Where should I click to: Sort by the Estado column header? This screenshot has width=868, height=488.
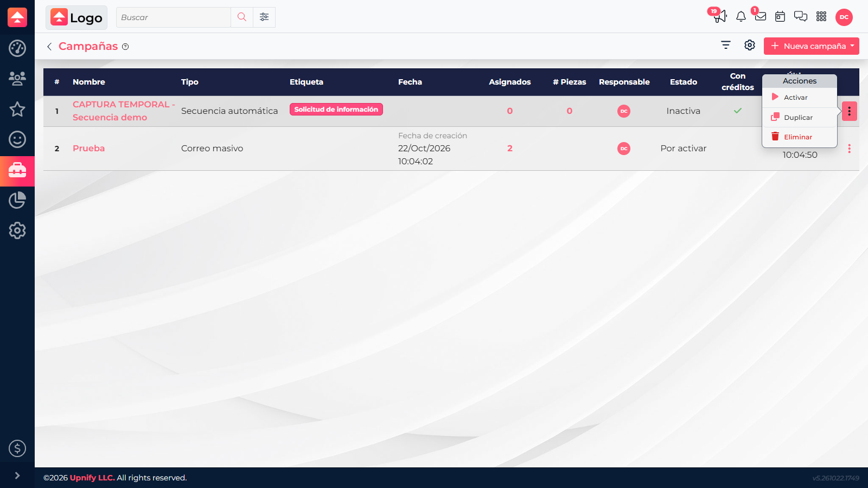[x=684, y=82]
